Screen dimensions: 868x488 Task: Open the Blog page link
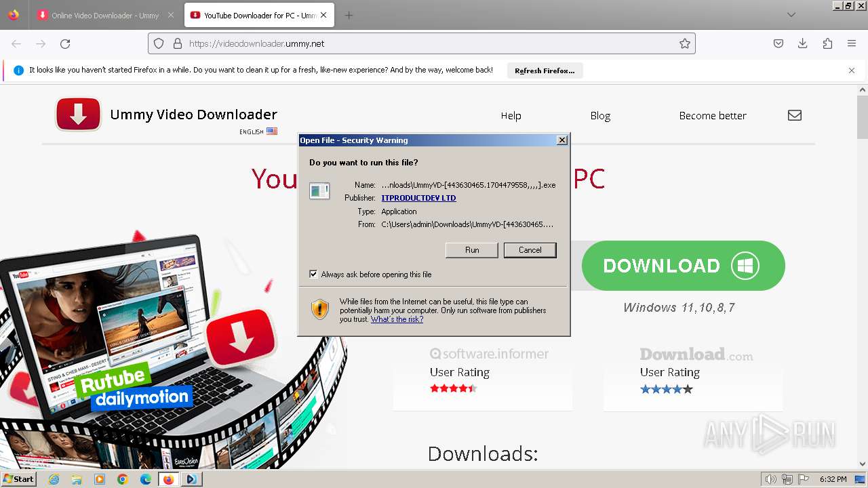click(x=600, y=116)
